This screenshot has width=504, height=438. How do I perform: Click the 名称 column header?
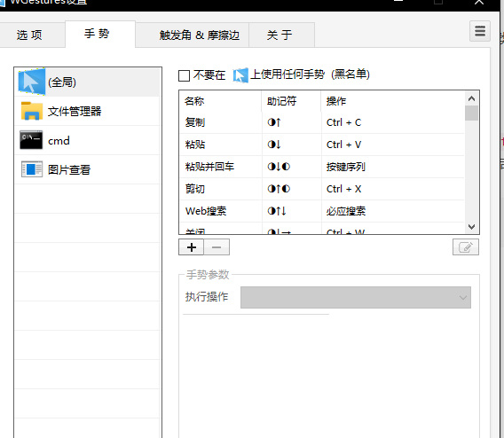pyautogui.click(x=220, y=101)
